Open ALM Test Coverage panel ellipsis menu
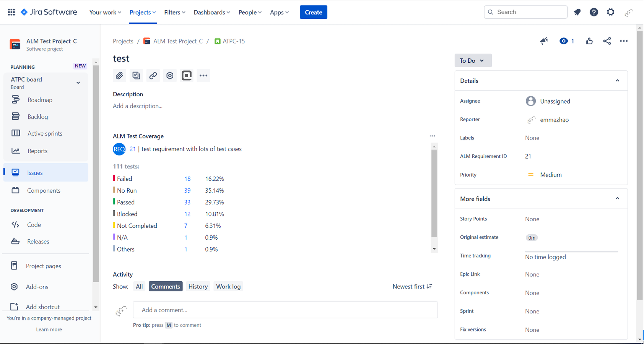644x344 pixels. pyautogui.click(x=433, y=136)
